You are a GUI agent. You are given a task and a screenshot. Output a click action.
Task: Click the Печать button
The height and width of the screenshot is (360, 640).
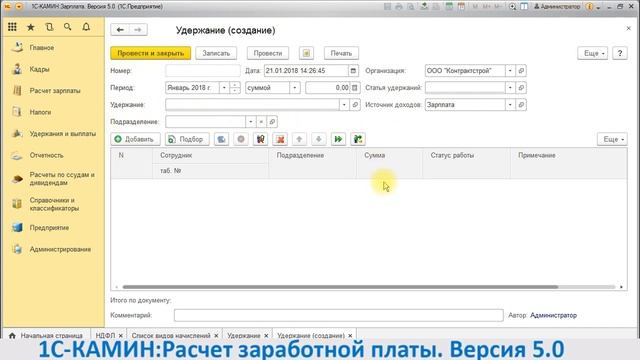(x=341, y=53)
